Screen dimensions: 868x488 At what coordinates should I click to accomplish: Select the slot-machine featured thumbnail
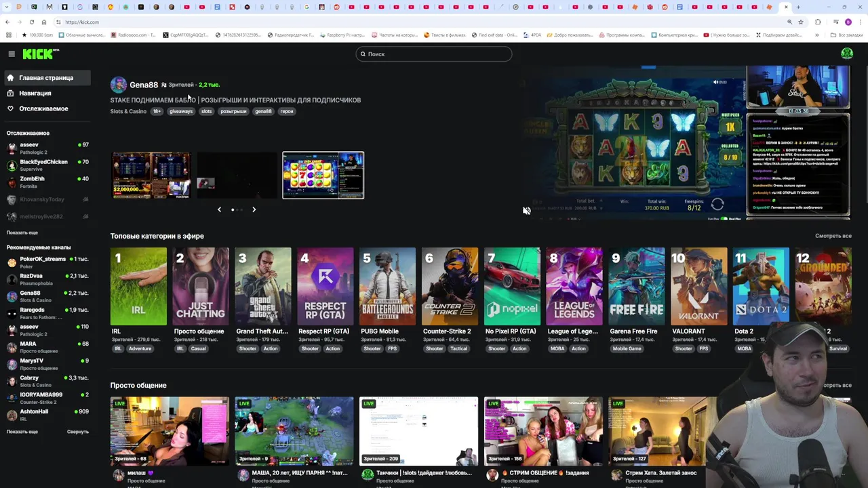[x=323, y=176]
